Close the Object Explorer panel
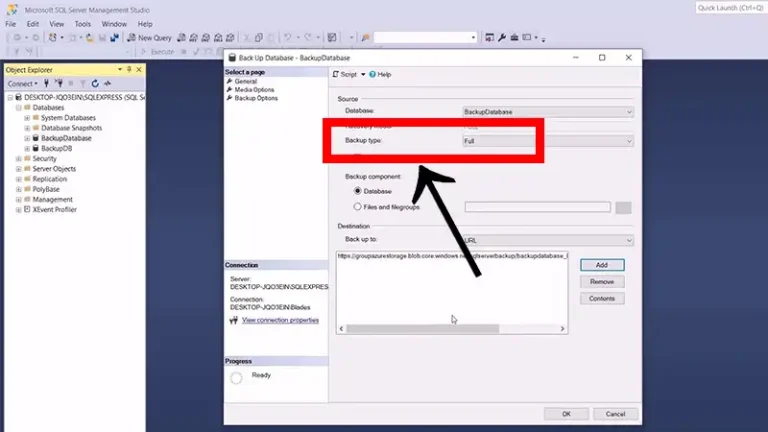This screenshot has width=768, height=432. (x=139, y=70)
